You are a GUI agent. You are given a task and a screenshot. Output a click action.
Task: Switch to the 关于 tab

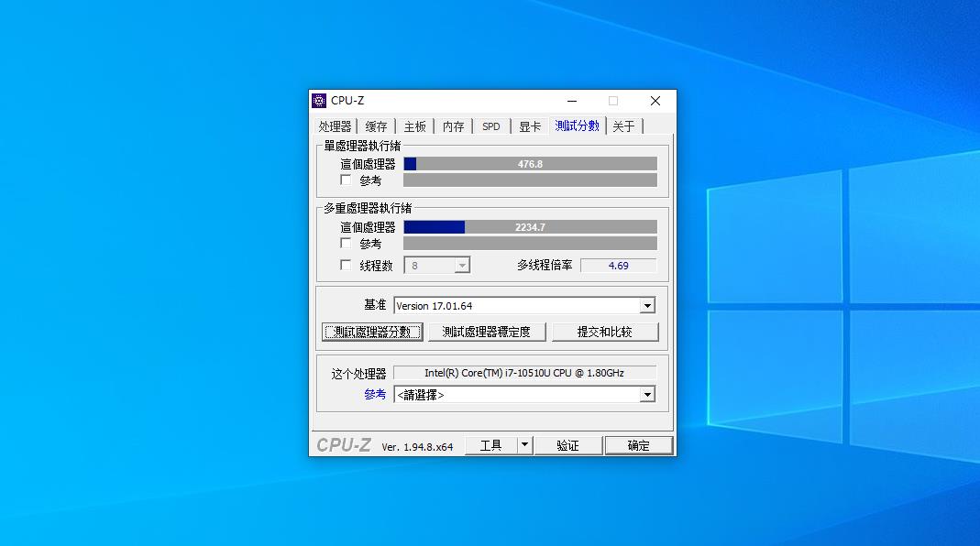click(623, 126)
